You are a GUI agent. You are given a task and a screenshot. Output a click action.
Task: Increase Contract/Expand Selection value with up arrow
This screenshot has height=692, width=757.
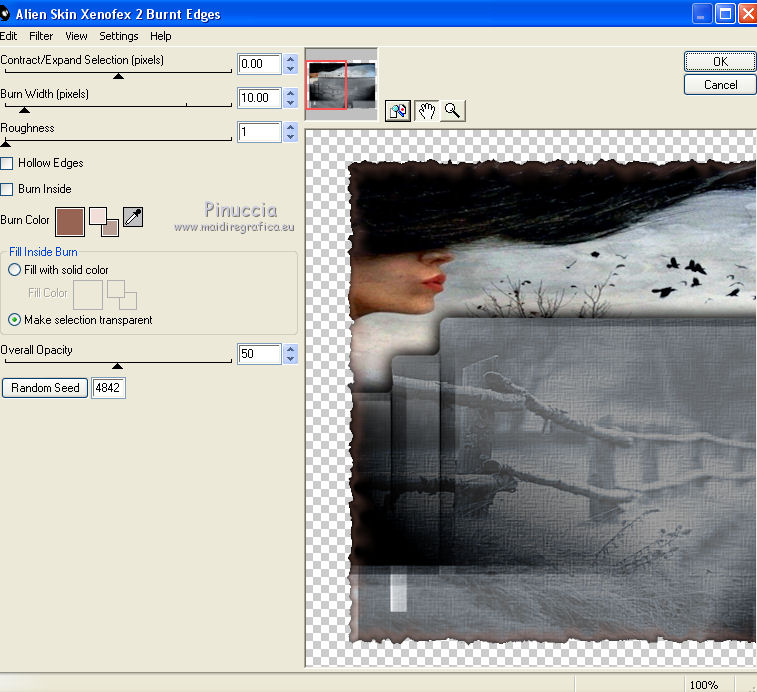pyautogui.click(x=290, y=59)
